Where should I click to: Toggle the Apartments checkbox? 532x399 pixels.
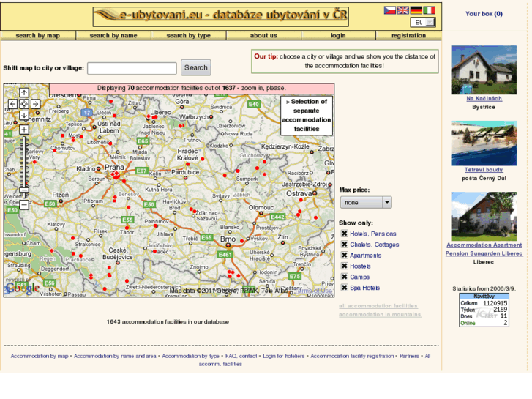345,255
